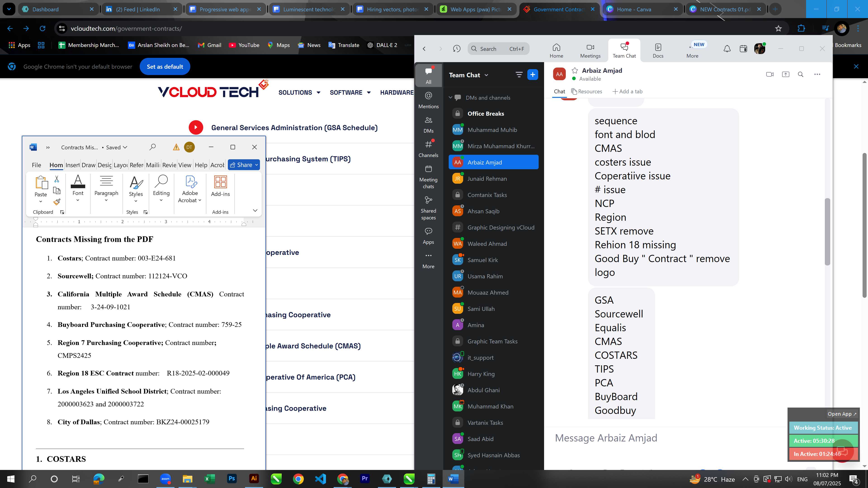
Task: Click the Paste icon in Word
Action: coord(41,182)
